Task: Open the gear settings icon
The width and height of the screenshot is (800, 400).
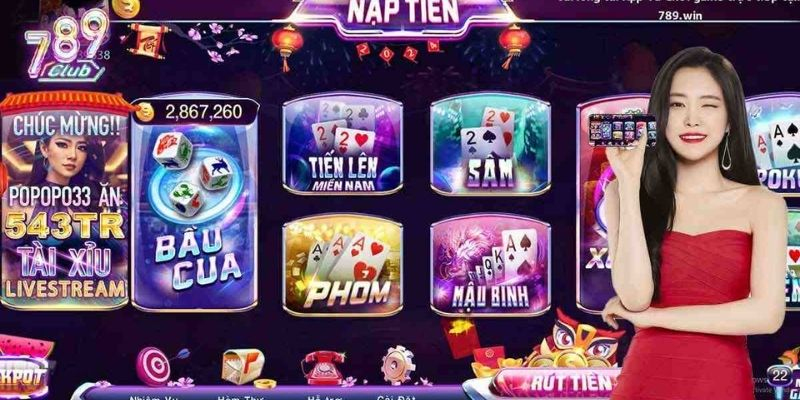Action: point(398,365)
